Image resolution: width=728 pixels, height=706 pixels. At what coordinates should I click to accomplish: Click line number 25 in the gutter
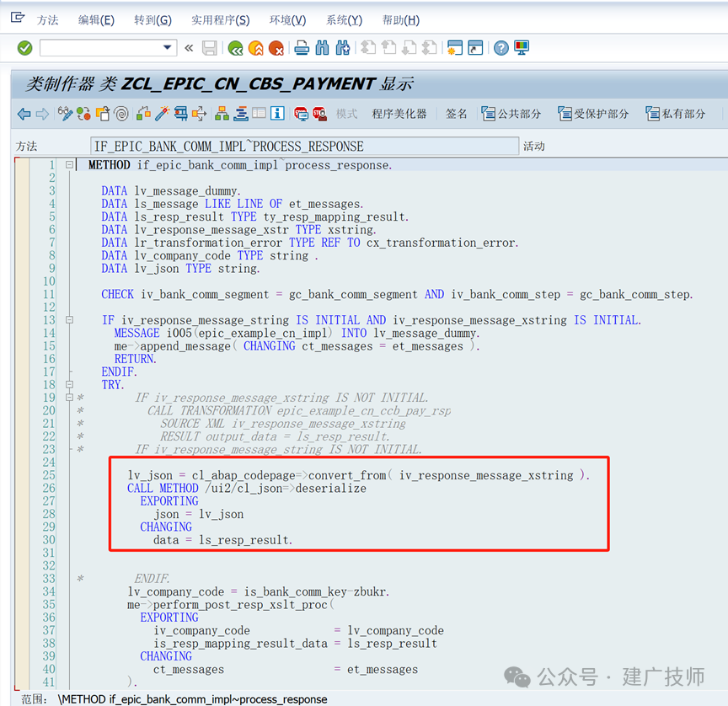point(49,475)
